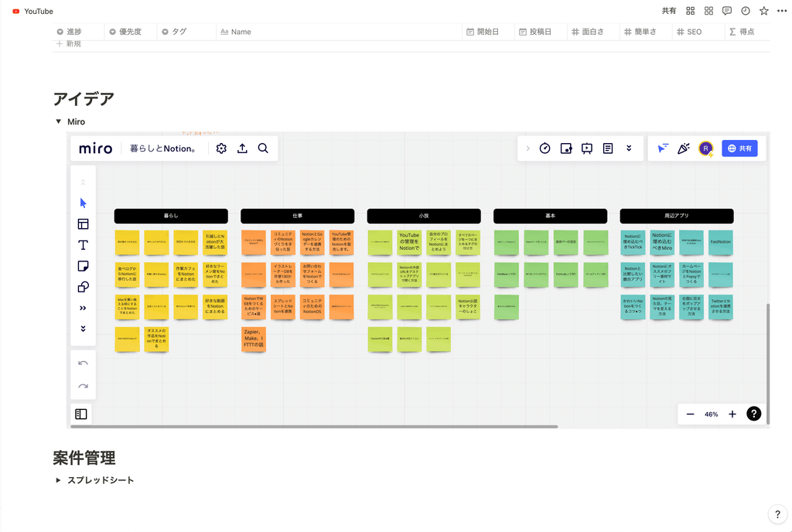The image size is (792, 532).
Task: Select the Miro cursor select tool
Action: coord(84,203)
